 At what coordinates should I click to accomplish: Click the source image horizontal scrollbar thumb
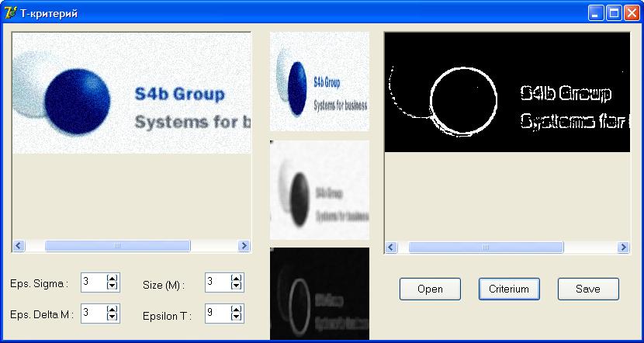click(117, 246)
